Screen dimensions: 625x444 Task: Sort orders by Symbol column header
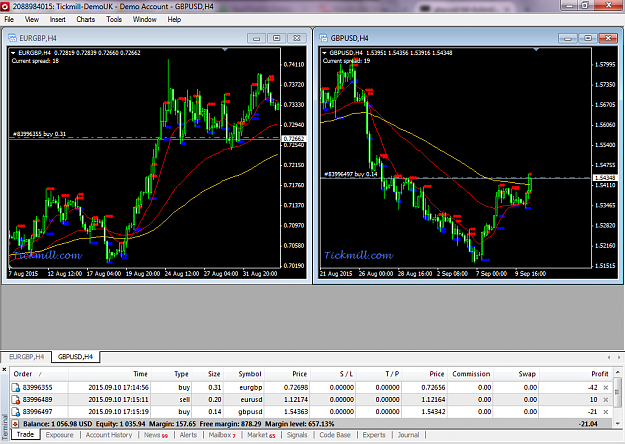pyautogui.click(x=244, y=374)
